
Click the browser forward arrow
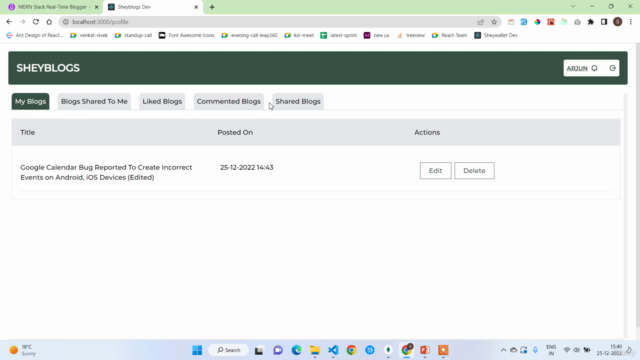click(22, 22)
